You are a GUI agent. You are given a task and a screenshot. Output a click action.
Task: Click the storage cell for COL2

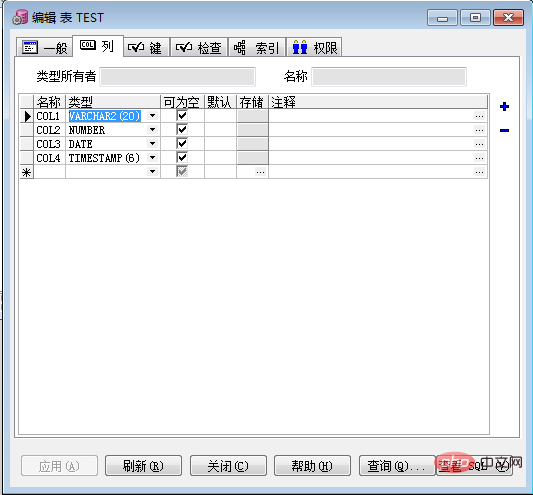[x=253, y=130]
